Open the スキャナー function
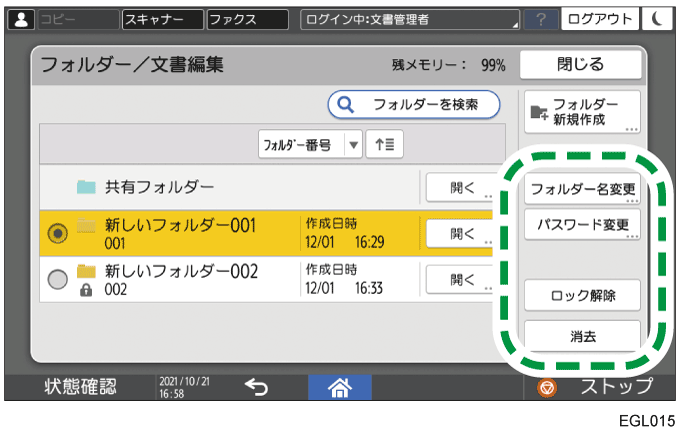679x431 pixels. tap(163, 20)
